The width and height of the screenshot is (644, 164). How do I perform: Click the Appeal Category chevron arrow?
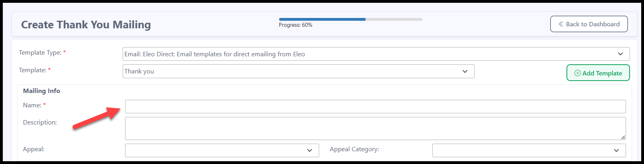coord(616,150)
